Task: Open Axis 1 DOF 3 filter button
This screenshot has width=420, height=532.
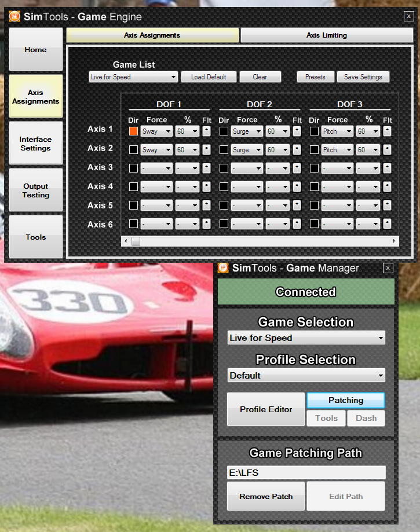Action: click(387, 131)
